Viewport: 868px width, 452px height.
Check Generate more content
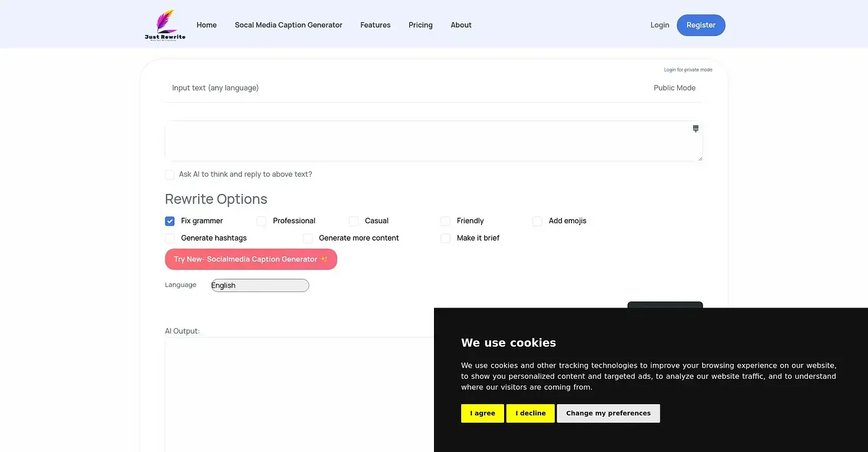[308, 238]
